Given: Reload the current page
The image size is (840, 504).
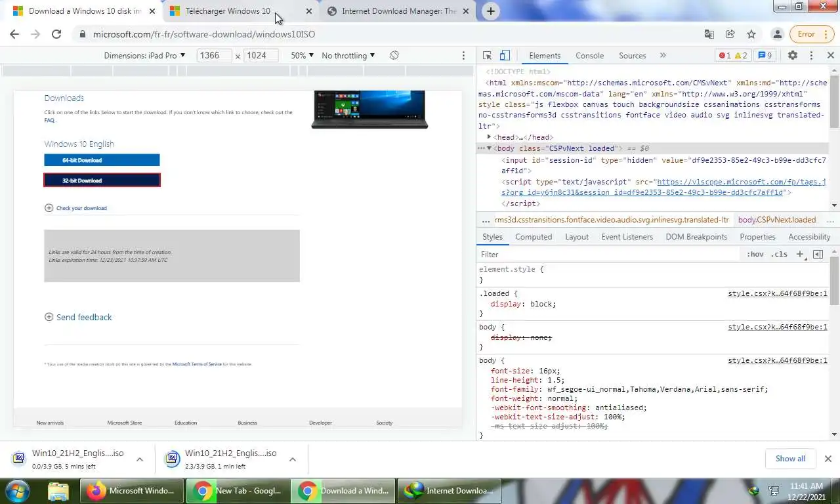Looking at the screenshot, I should point(56,34).
